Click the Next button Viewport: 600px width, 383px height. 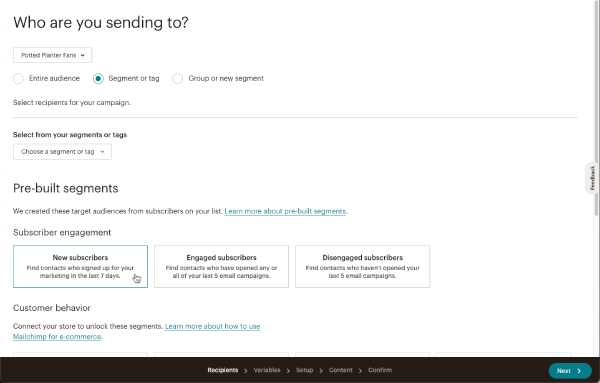point(570,370)
